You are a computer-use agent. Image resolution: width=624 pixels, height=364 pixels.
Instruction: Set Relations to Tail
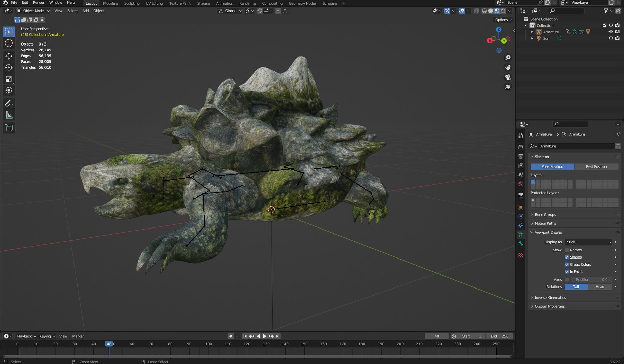[576, 287]
